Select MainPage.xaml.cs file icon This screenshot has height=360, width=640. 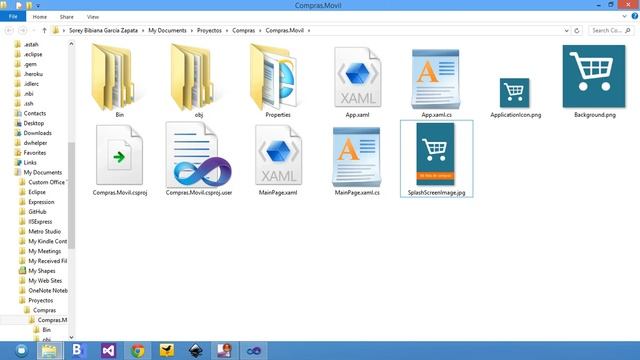(356, 157)
